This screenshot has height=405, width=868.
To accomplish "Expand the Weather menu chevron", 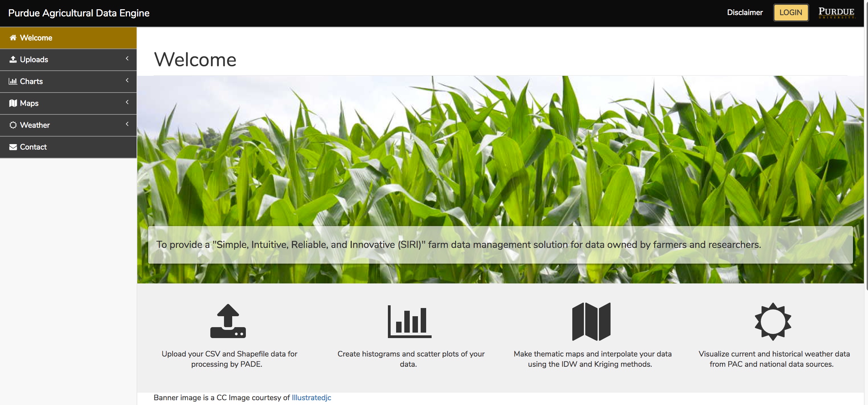I will [x=127, y=124].
